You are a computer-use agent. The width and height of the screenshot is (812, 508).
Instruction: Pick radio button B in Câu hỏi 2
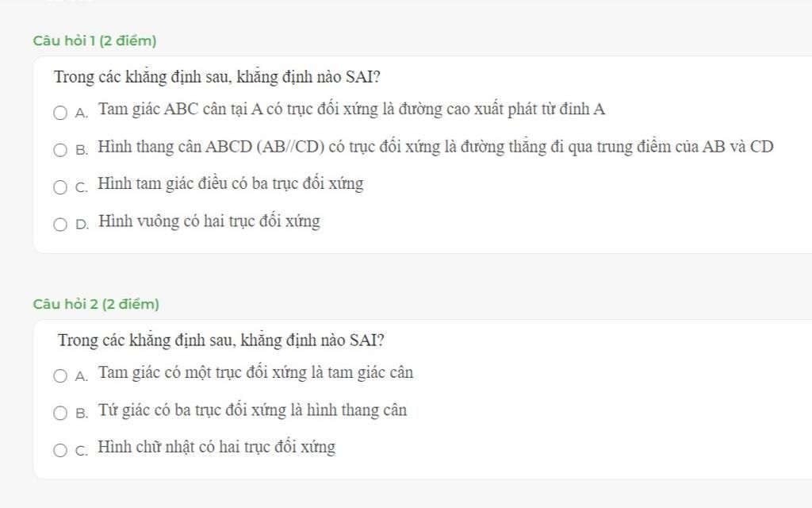(60, 413)
